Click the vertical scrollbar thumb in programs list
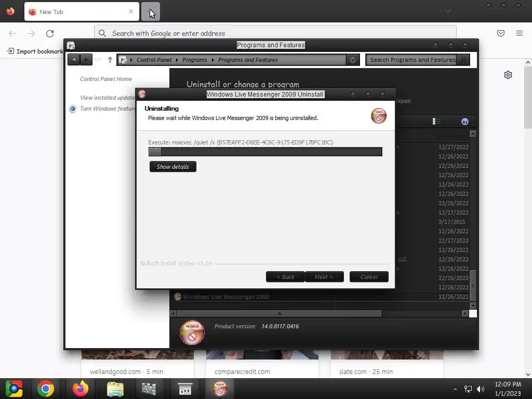This screenshot has width=532, height=399. pos(473,286)
